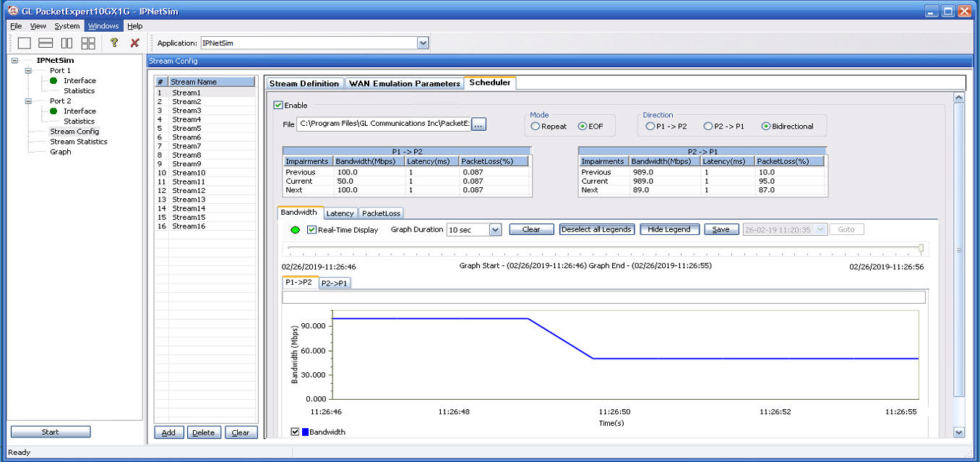This screenshot has width=980, height=462.
Task: Click the vertical scrollbar down arrow
Action: (x=959, y=432)
